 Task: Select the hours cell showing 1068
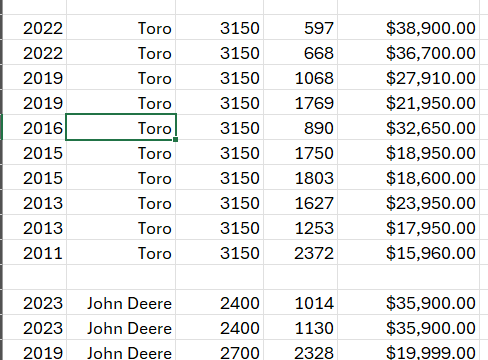coord(300,77)
